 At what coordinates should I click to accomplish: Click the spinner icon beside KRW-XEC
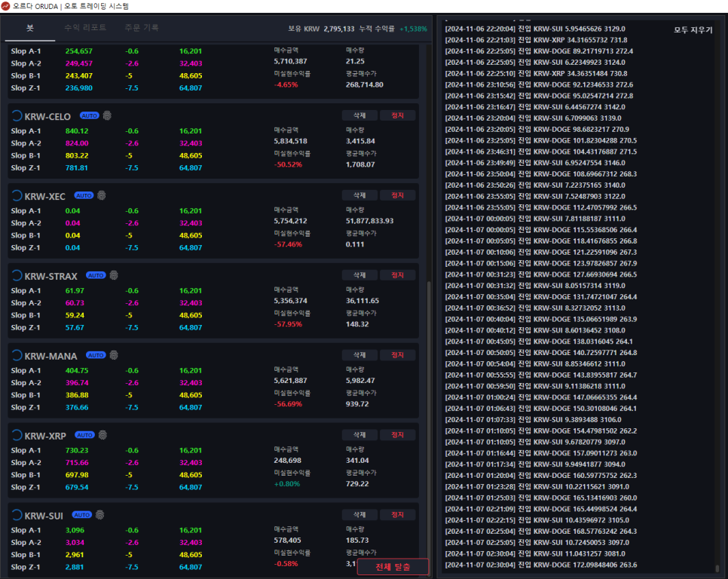click(17, 196)
